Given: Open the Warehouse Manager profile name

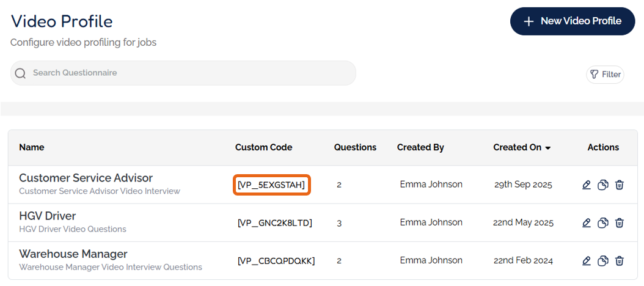Looking at the screenshot, I should pyautogui.click(x=73, y=254).
